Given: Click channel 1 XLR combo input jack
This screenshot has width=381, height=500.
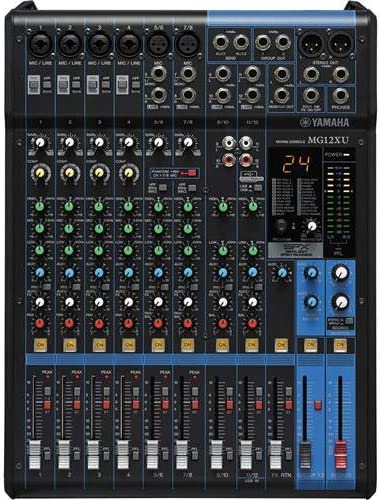Looking at the screenshot, I should pos(40,43).
